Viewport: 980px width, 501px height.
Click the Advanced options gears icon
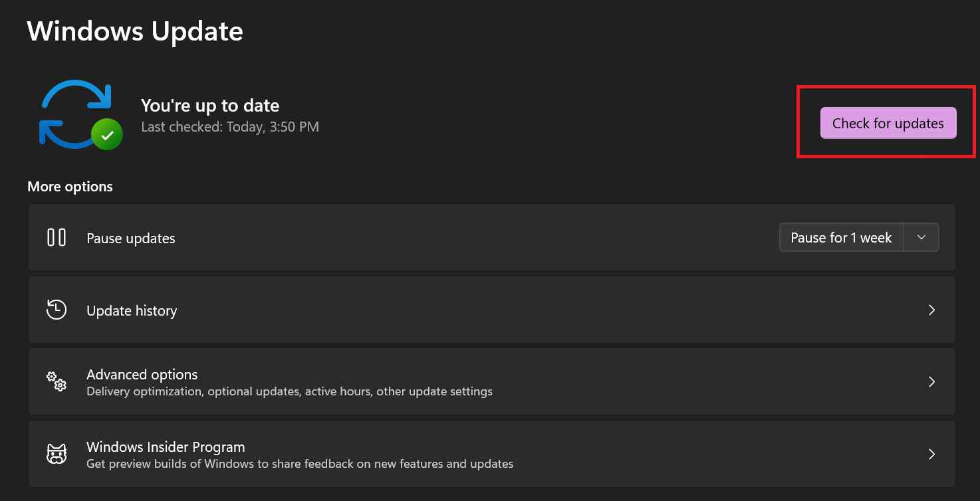57,381
